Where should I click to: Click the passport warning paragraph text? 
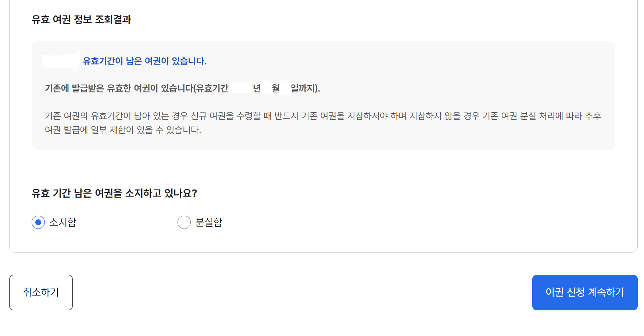323,123
